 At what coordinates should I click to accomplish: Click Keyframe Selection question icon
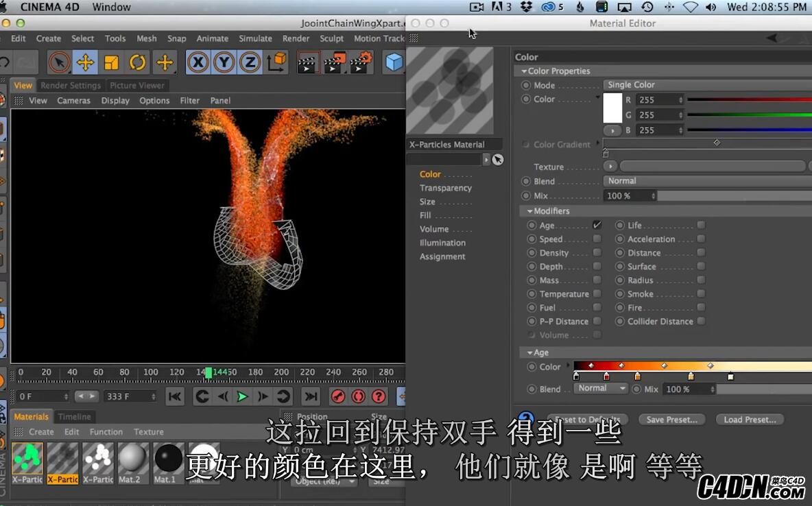379,397
